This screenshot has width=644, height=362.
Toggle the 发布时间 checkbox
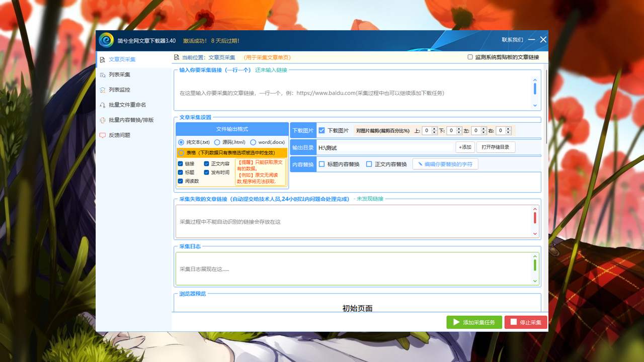coord(207,172)
